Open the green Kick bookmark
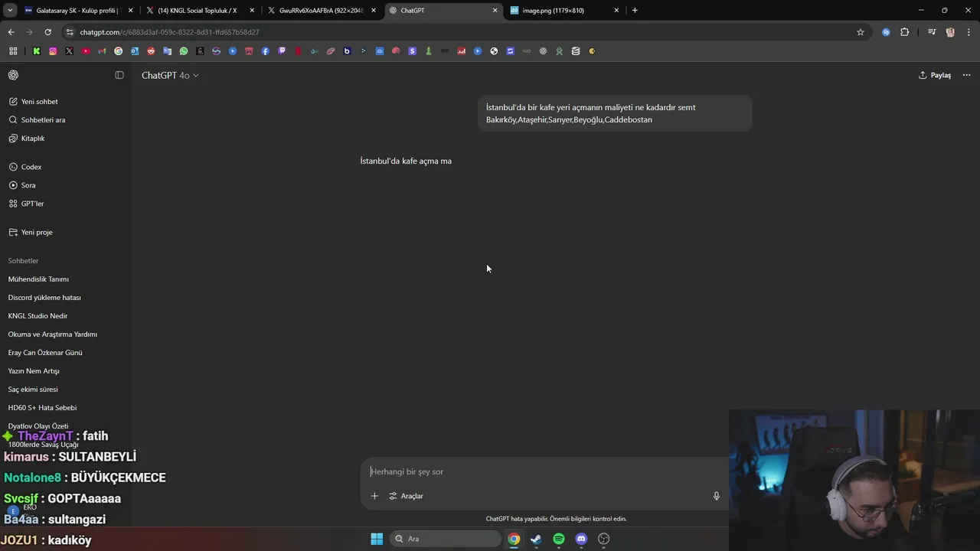Viewport: 980px width, 551px height. tap(37, 51)
